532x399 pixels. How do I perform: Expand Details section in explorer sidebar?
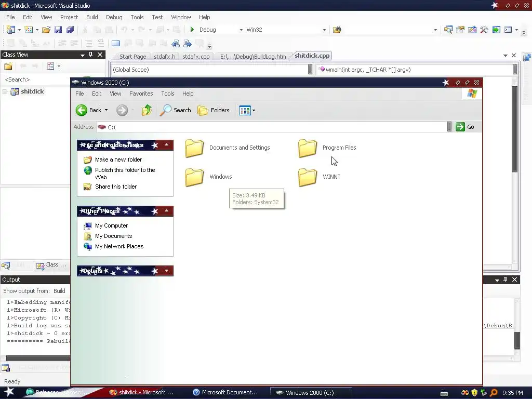[x=167, y=271]
